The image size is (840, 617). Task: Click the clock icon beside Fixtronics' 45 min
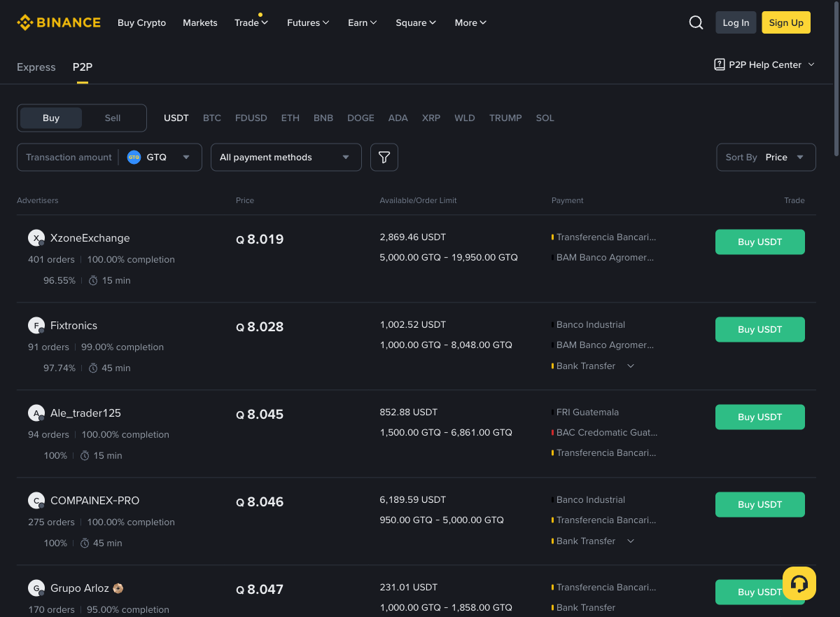click(x=93, y=368)
